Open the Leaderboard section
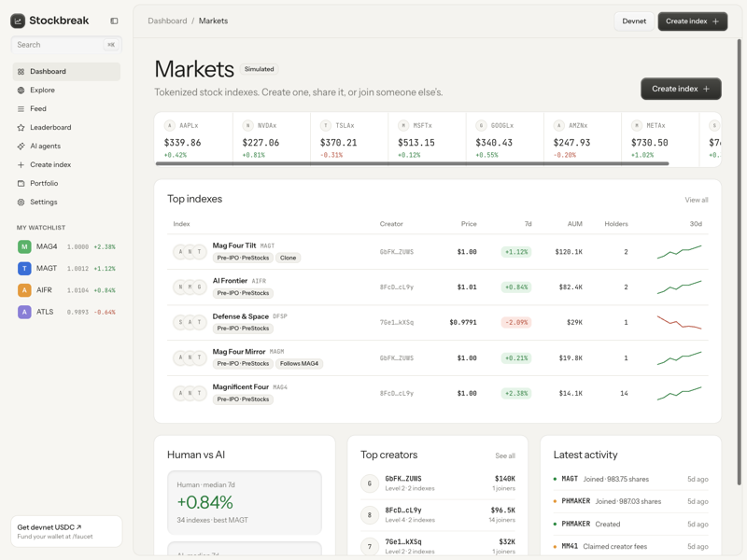This screenshot has height=560, width=747. tap(66, 127)
